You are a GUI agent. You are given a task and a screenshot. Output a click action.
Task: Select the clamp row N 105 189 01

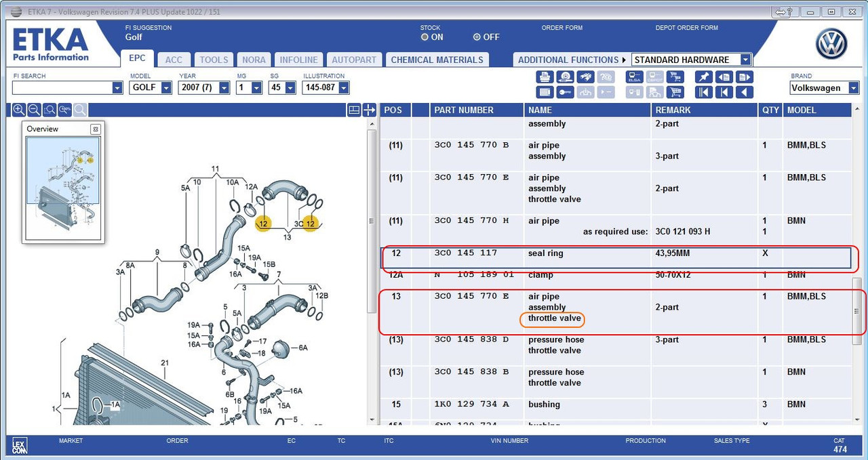[616, 275]
